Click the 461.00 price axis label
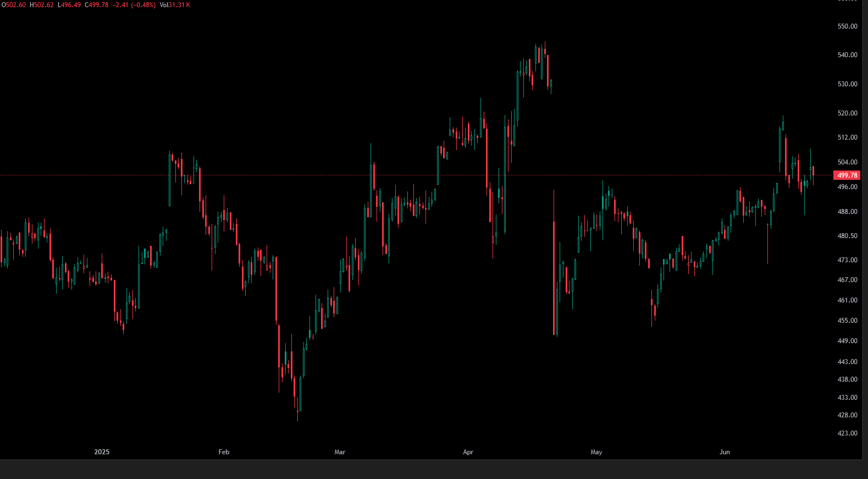868x479 pixels. point(847,300)
